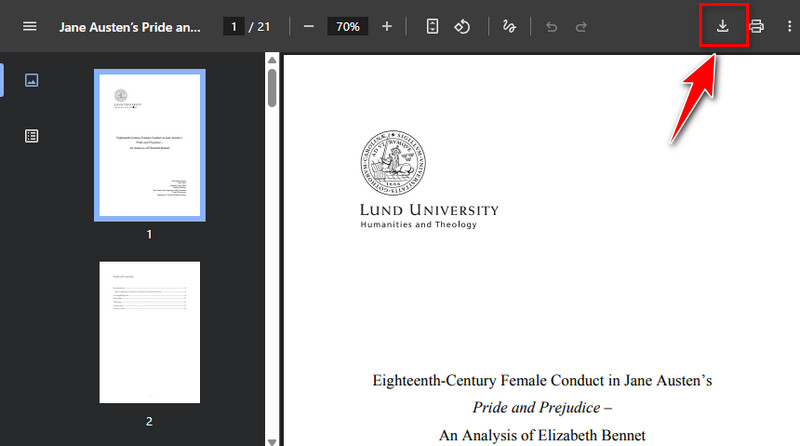The height and width of the screenshot is (446, 800).
Task: Switch to document outline view
Action: (31, 136)
